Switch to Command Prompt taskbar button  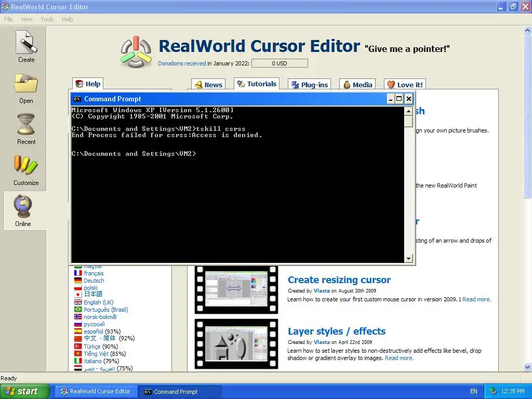[x=180, y=392]
